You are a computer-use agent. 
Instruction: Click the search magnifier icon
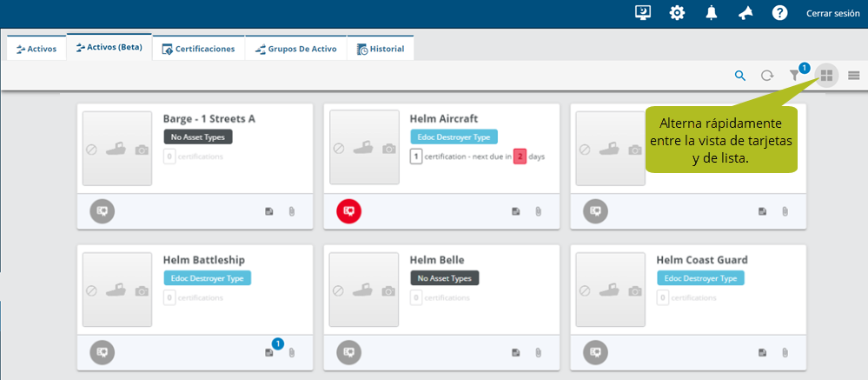(740, 76)
